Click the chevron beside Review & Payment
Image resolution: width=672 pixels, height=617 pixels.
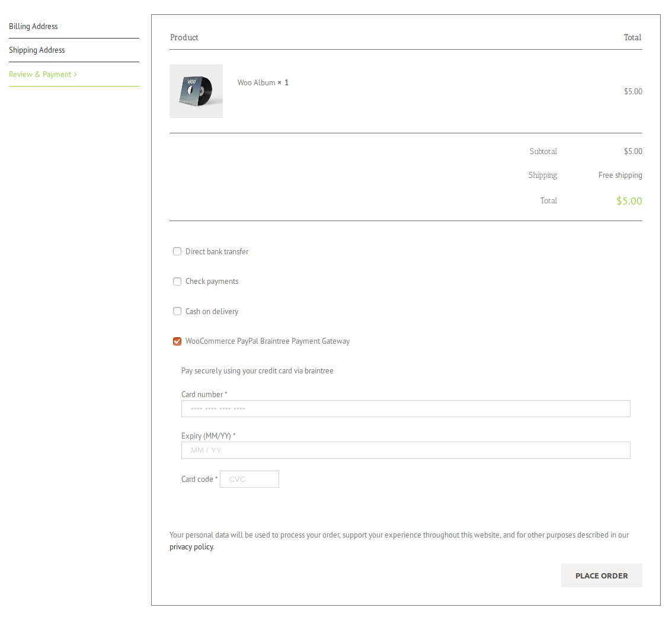75,75
